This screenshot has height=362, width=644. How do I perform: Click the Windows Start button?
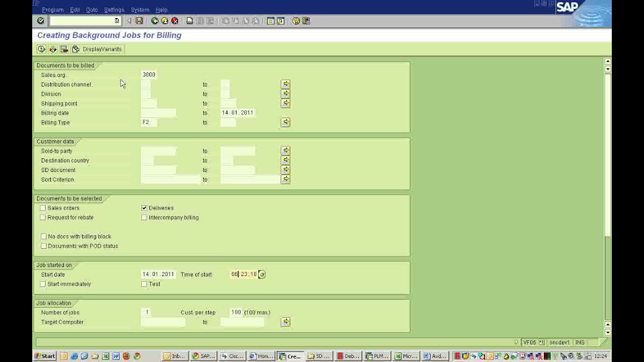click(45, 356)
